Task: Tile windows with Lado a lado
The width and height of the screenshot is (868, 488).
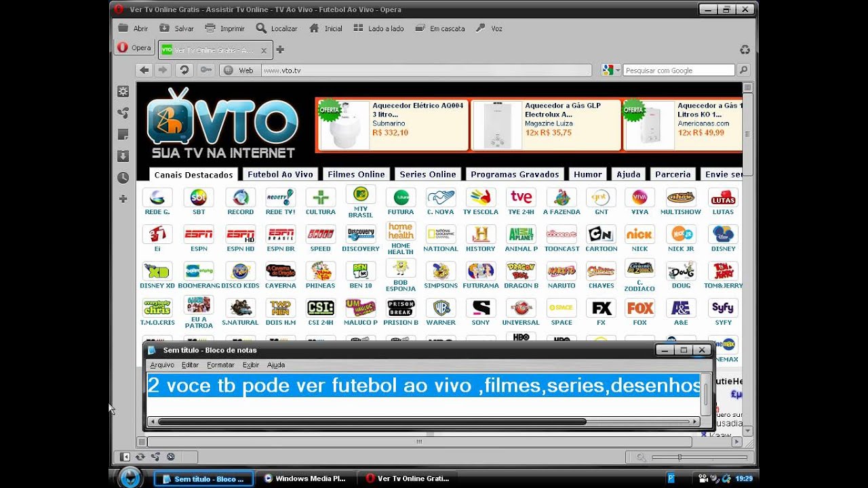Action: point(378,28)
